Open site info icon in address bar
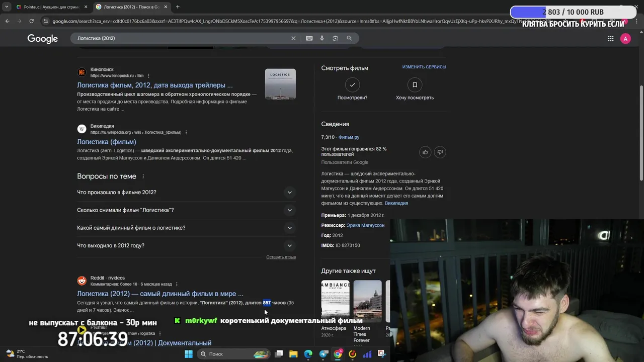The width and height of the screenshot is (644, 362). click(x=46, y=21)
